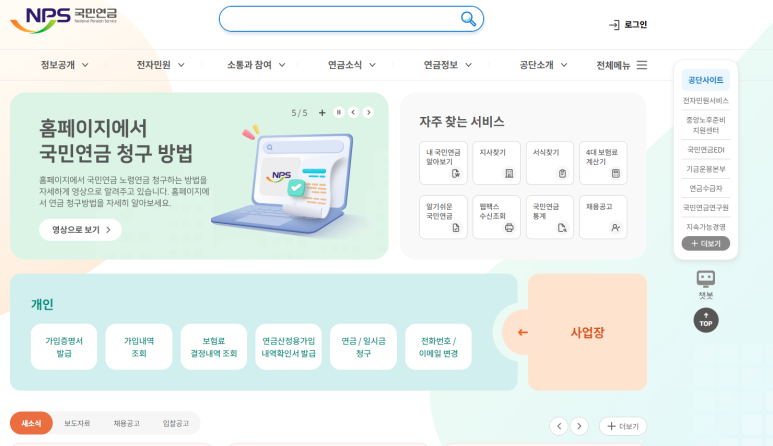This screenshot has height=446, width=773.
Task: Click the magnifier search icon
Action: tap(468, 19)
